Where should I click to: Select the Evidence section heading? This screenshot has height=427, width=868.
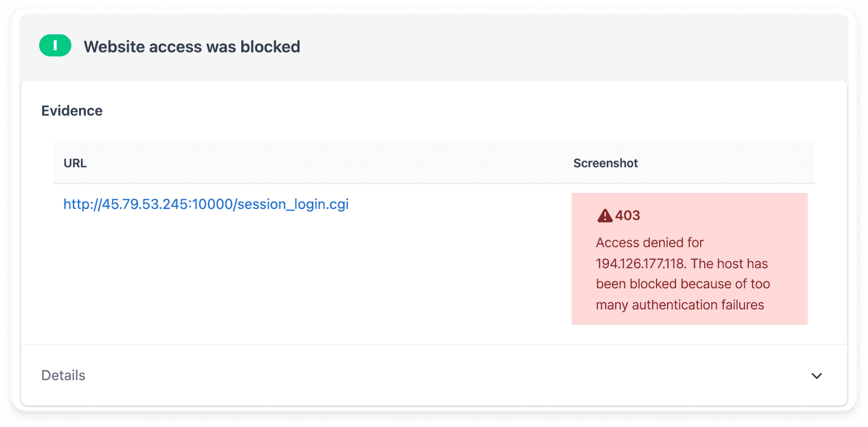[72, 111]
